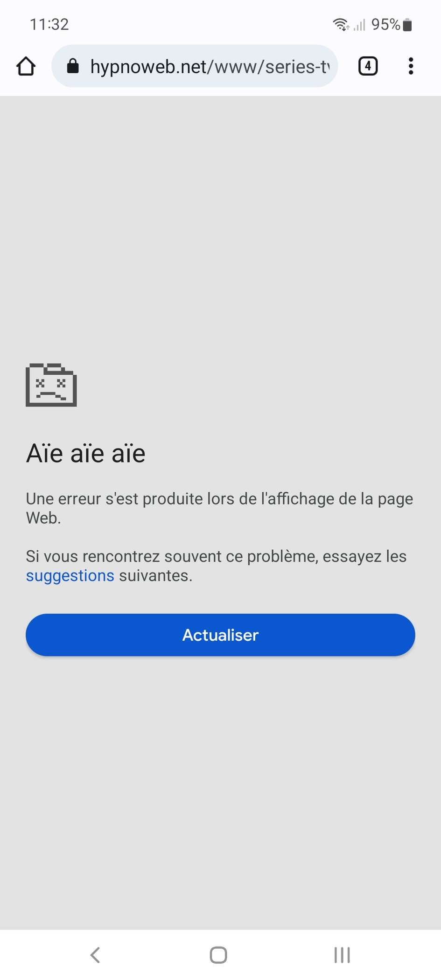The width and height of the screenshot is (441, 980).
Task: Follow the blue "suggestions" link
Action: coord(70,576)
